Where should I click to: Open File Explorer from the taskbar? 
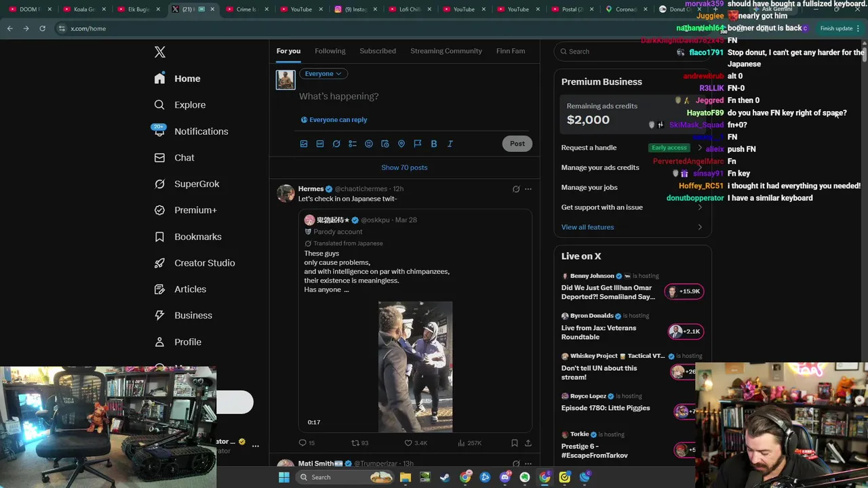(405, 477)
